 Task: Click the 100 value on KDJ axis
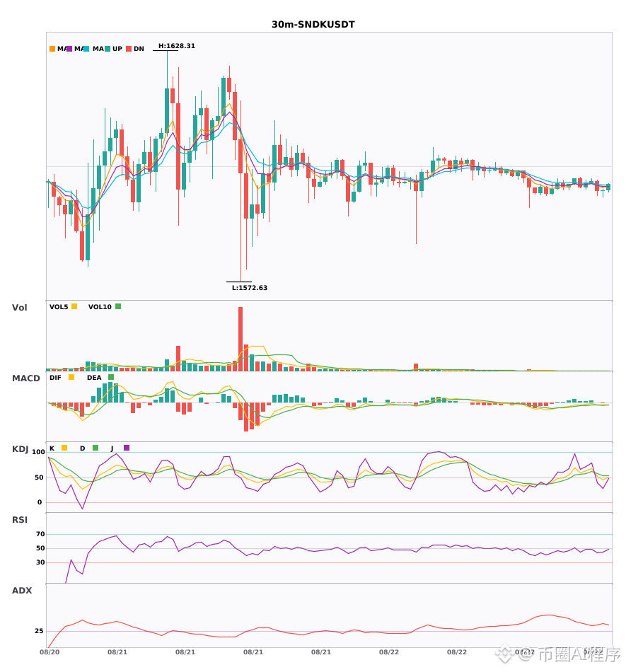39,452
